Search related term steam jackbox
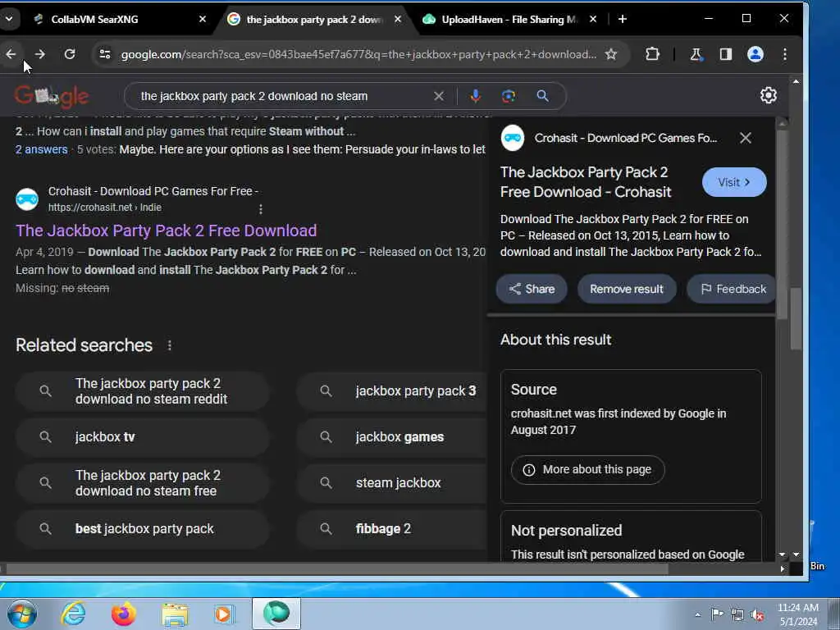This screenshot has height=630, width=840. point(391,483)
